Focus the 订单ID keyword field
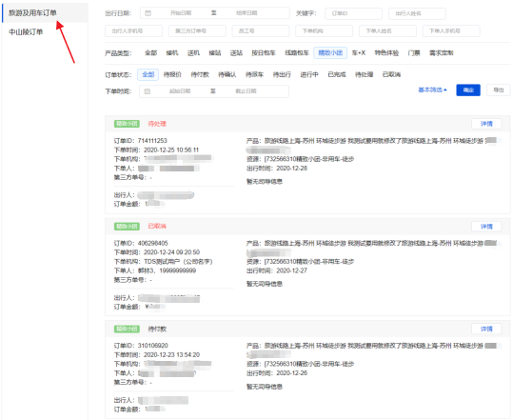 coord(353,13)
